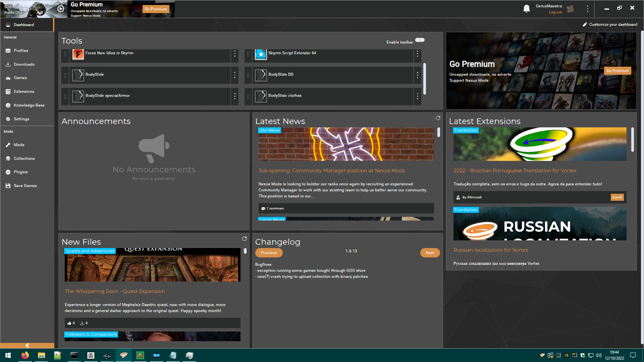Viewport: 644px width, 362px height.
Task: Open options menu for BodySlide specialArmor
Action: click(235, 97)
